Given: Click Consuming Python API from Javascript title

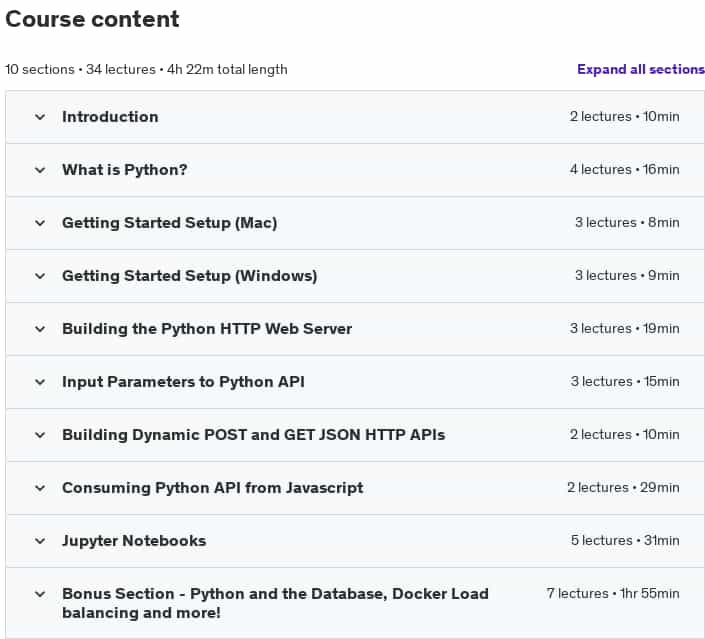Looking at the screenshot, I should pos(213,488).
